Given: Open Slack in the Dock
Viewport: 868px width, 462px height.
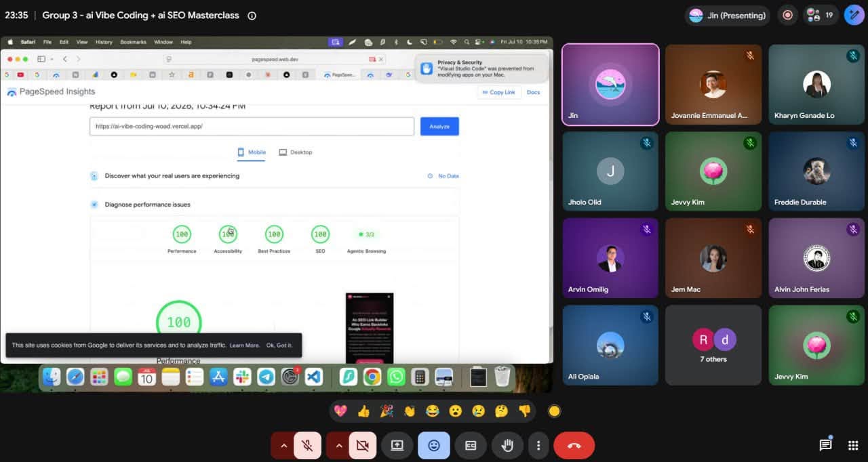Looking at the screenshot, I should point(242,377).
